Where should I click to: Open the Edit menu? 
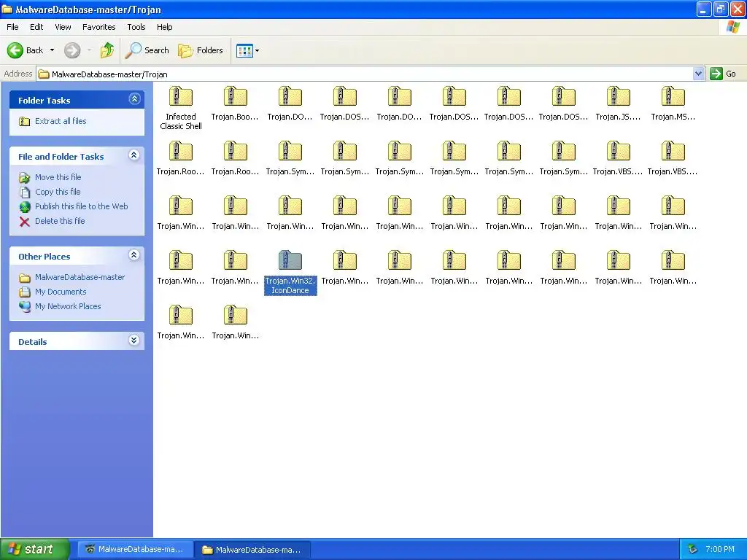click(x=36, y=27)
